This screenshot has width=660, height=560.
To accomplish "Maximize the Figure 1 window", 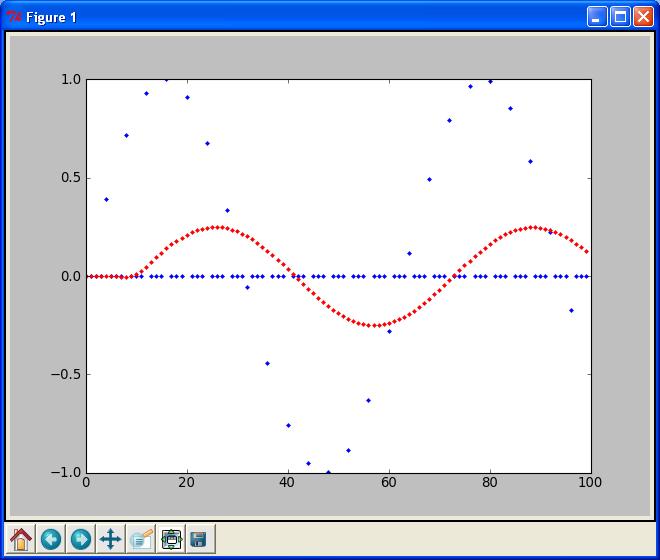I will [620, 17].
